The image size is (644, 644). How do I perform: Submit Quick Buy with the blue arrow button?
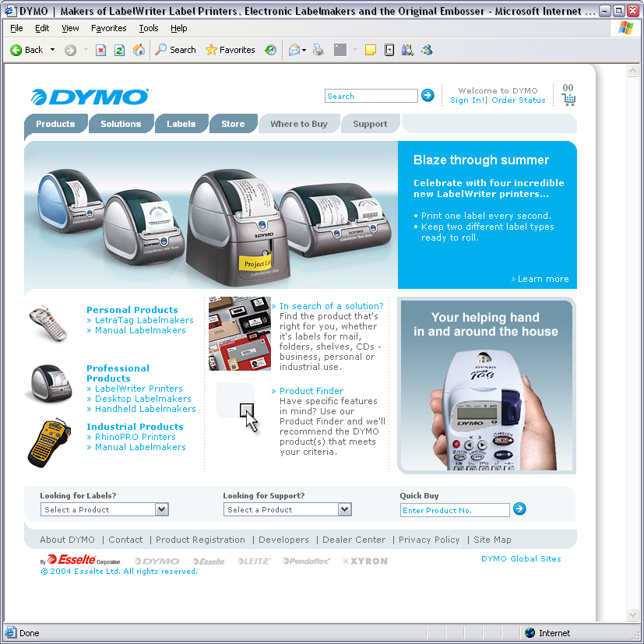519,509
